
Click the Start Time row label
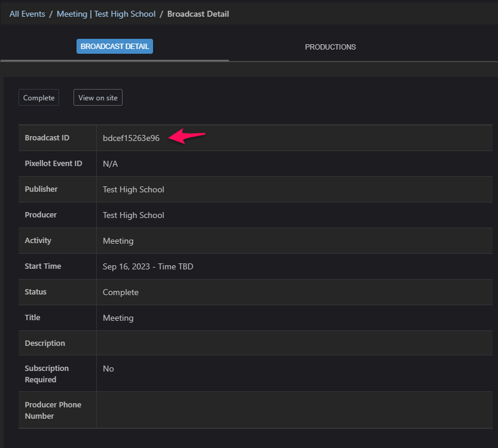click(43, 266)
